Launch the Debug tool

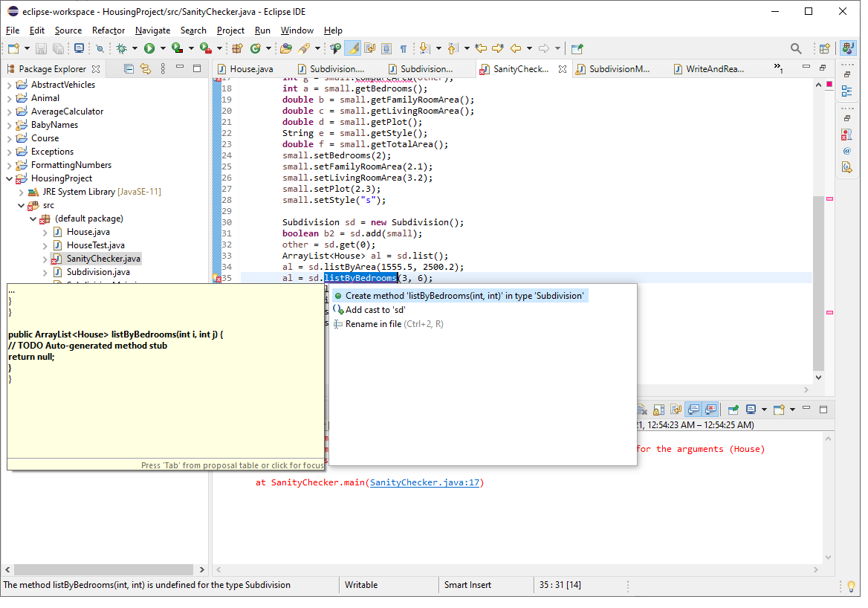coord(122,48)
